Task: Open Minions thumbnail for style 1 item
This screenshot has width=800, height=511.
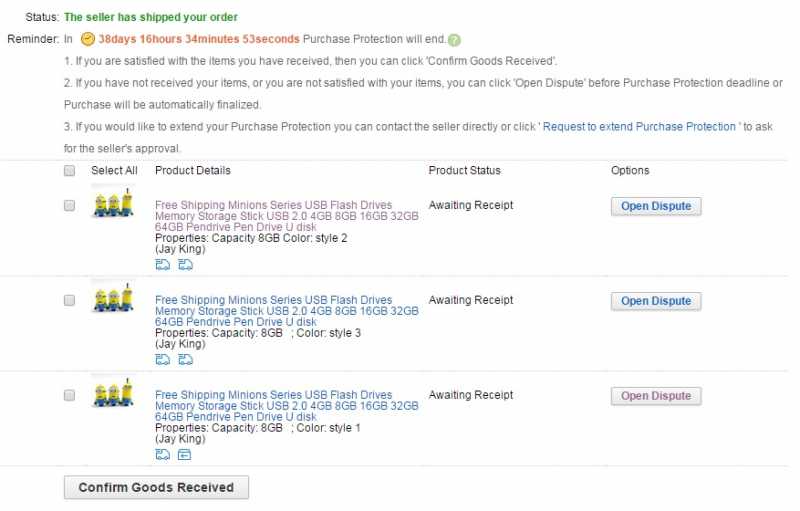Action: pyautogui.click(x=112, y=392)
